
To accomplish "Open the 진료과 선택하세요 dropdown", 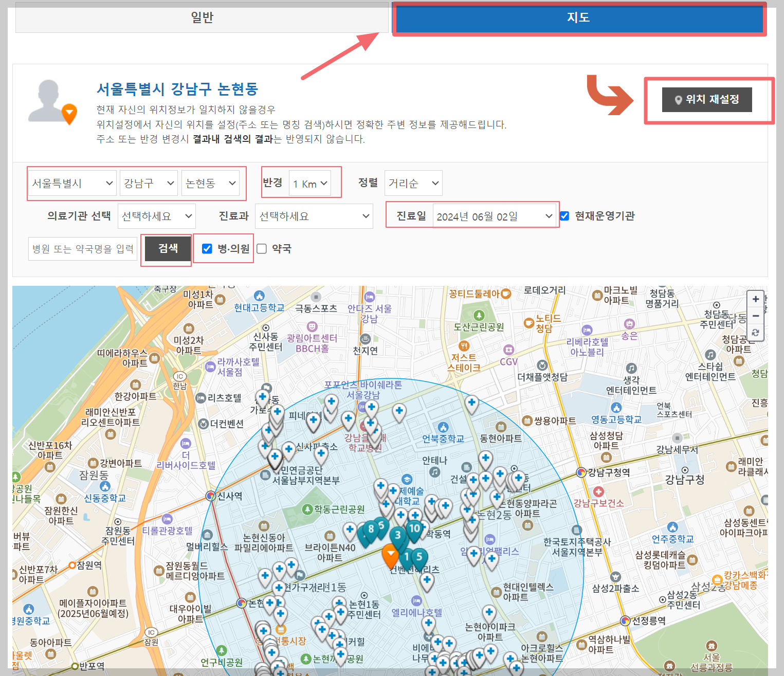I will pyautogui.click(x=314, y=216).
